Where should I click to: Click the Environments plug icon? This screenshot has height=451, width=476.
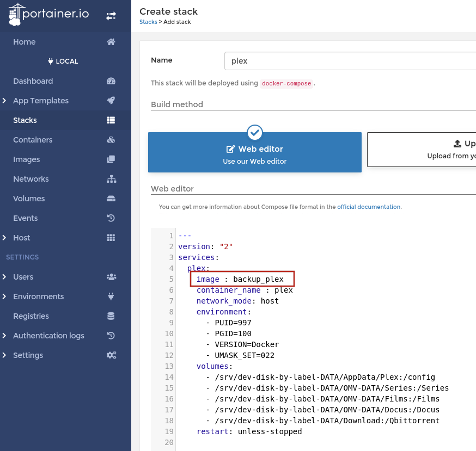[x=111, y=296]
